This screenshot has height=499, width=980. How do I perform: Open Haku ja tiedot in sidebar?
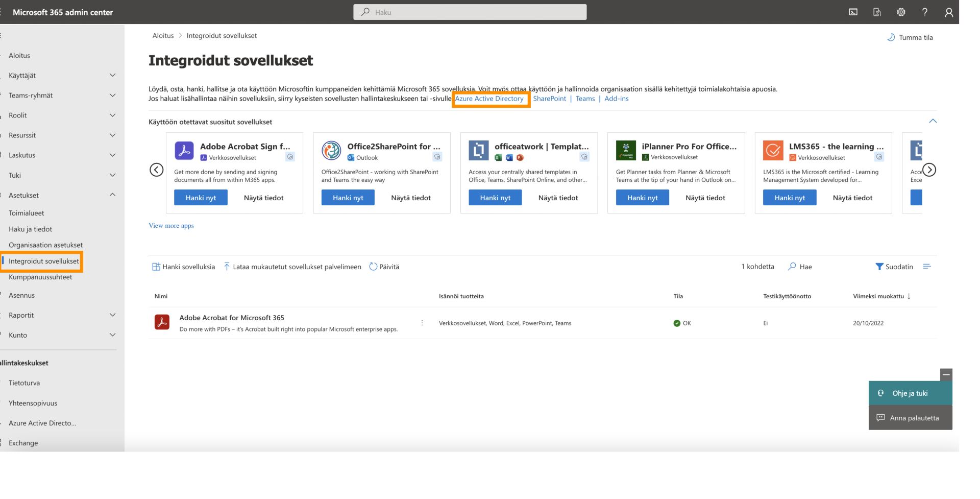coord(31,229)
